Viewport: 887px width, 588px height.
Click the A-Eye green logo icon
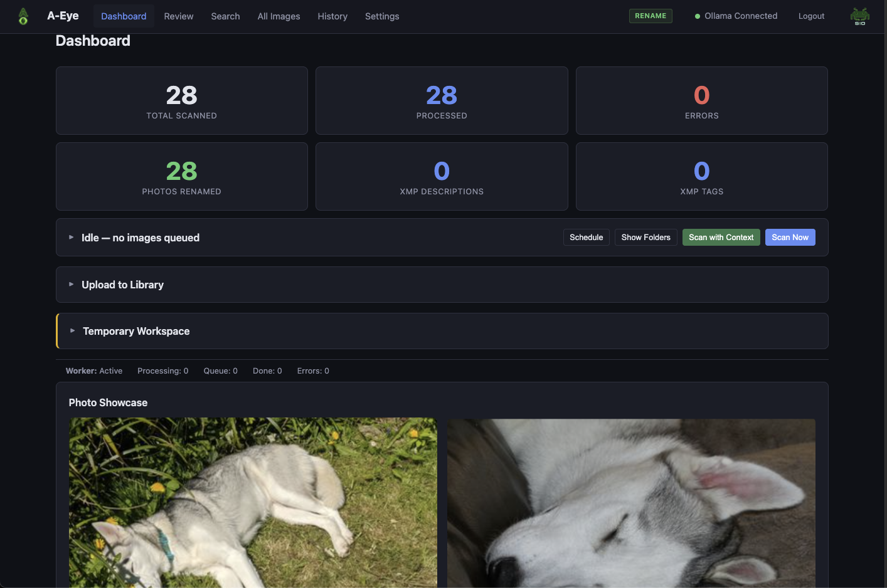click(23, 16)
